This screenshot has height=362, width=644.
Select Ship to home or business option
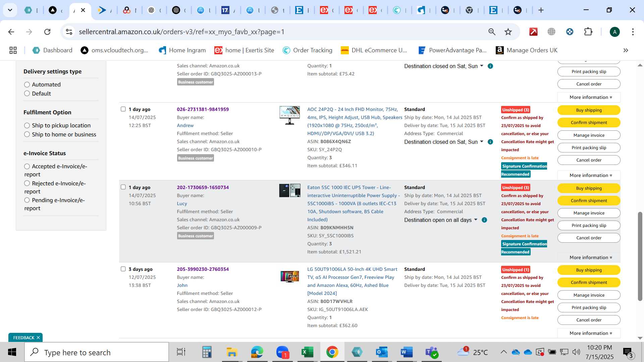27,134
